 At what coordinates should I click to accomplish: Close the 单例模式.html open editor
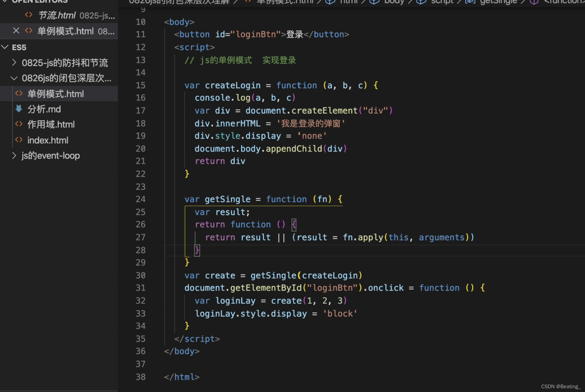[x=16, y=31]
